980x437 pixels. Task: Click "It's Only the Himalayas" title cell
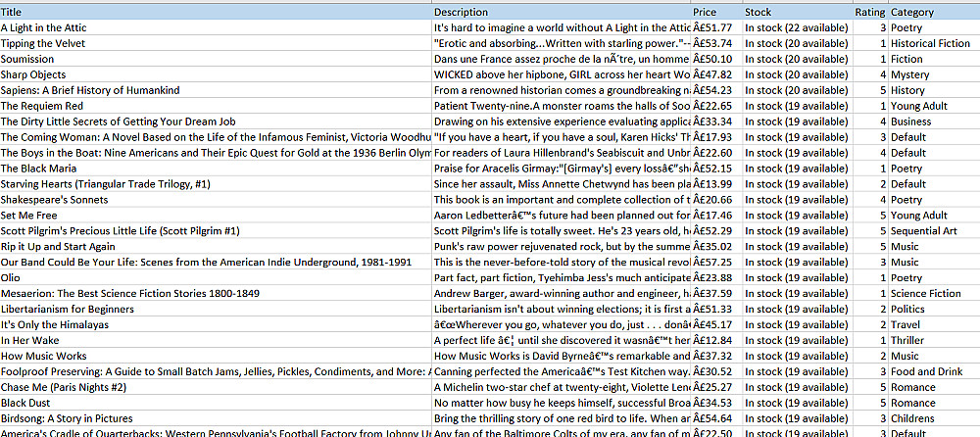(216, 324)
